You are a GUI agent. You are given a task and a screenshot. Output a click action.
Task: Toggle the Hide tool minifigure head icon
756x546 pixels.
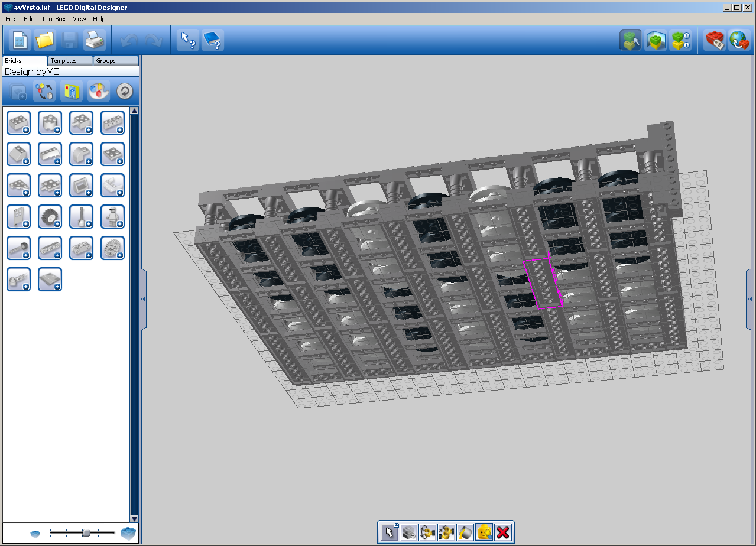(x=484, y=532)
